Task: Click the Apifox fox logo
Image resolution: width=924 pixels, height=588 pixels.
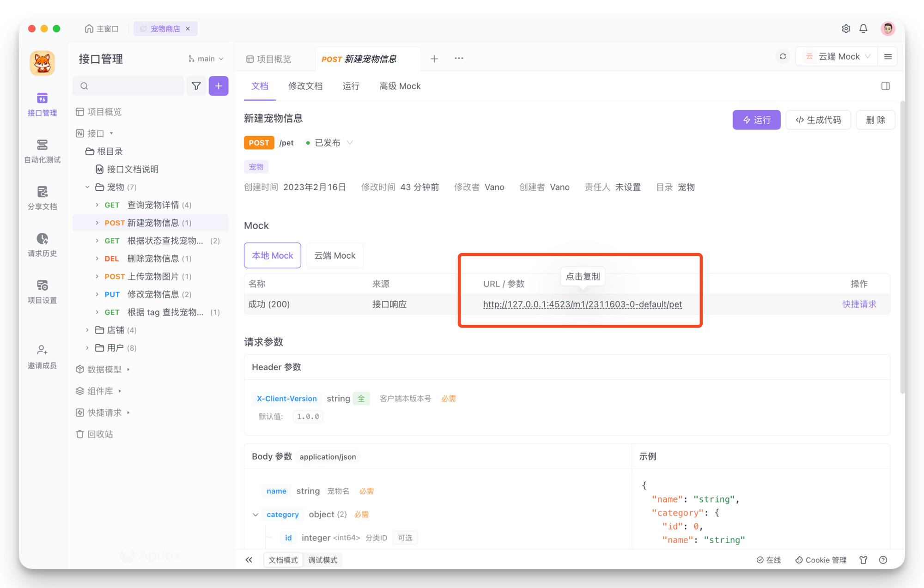Action: [x=42, y=63]
